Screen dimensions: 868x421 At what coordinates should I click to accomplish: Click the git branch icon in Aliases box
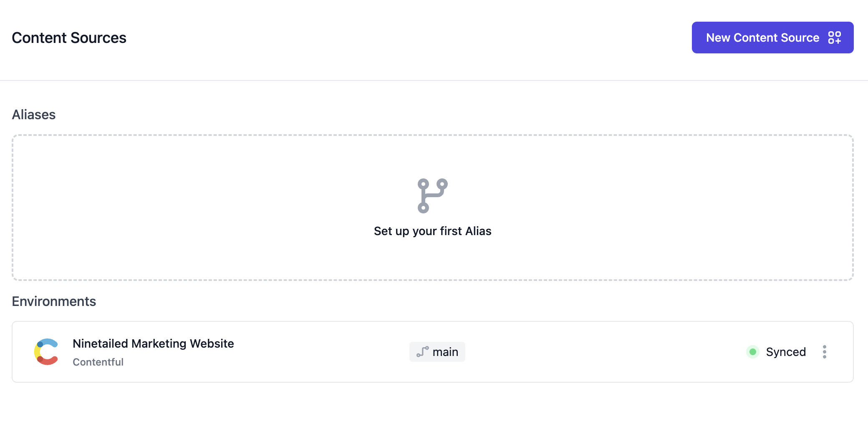tap(432, 196)
